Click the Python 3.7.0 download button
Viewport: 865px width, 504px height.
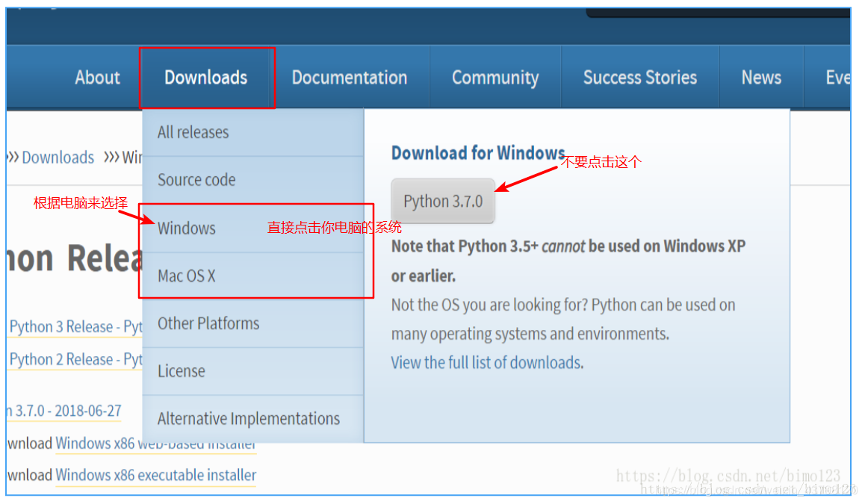pos(443,202)
